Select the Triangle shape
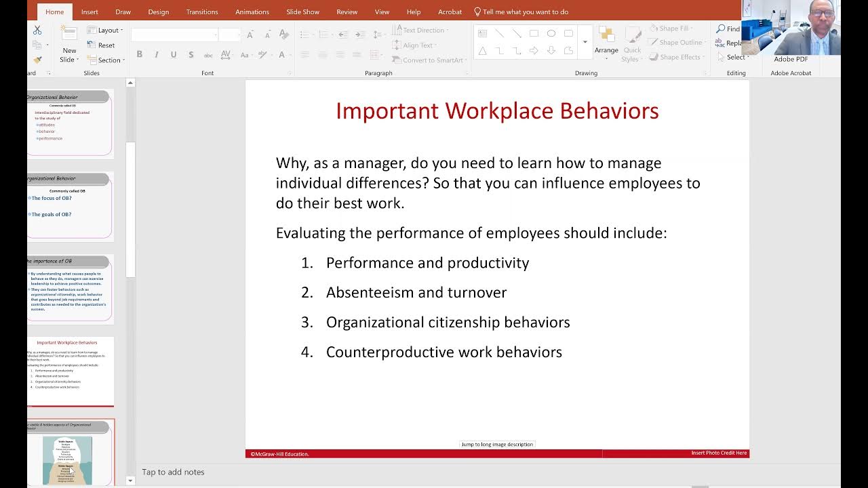Screen dimensions: 868x488 pyautogui.click(x=482, y=51)
